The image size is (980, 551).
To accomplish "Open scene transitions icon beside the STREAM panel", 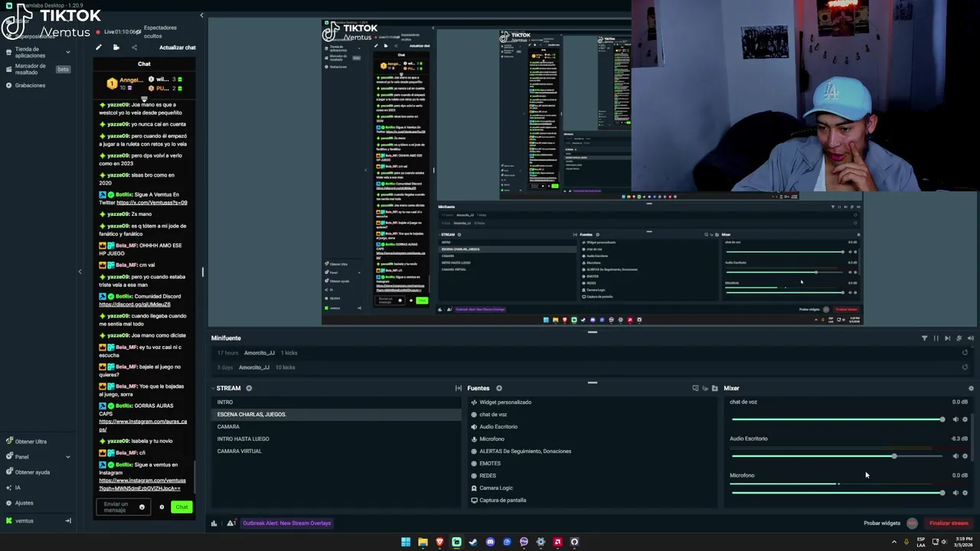I will (x=458, y=388).
